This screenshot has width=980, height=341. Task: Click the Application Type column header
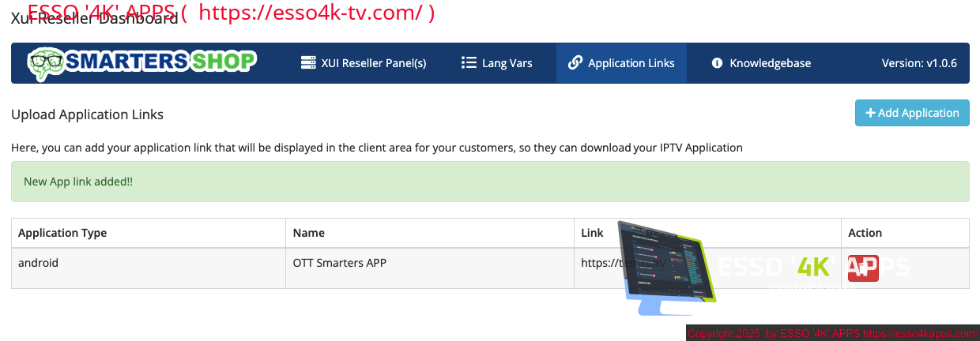point(149,233)
